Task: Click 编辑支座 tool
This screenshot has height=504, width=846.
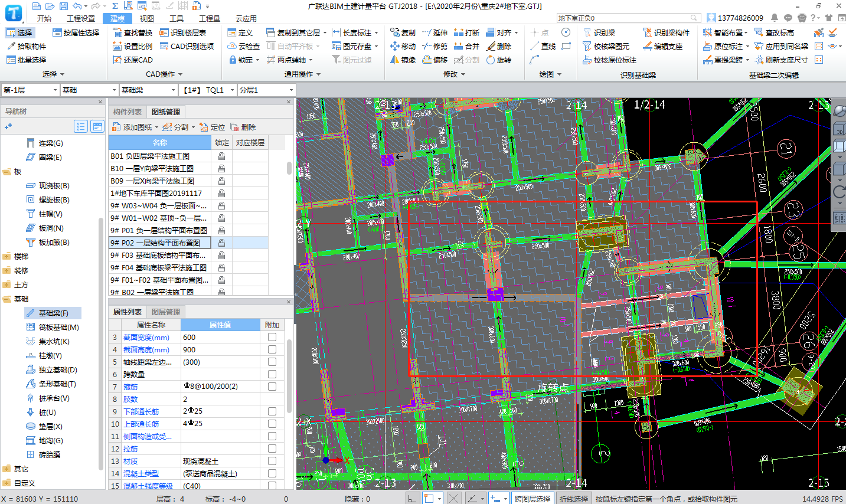Action: (662, 46)
